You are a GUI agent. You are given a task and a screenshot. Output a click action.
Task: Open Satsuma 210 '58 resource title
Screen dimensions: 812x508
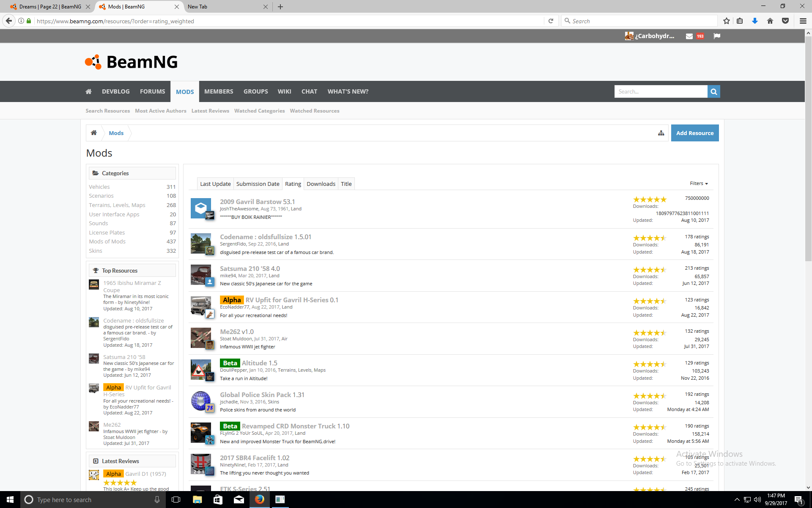[x=245, y=268]
